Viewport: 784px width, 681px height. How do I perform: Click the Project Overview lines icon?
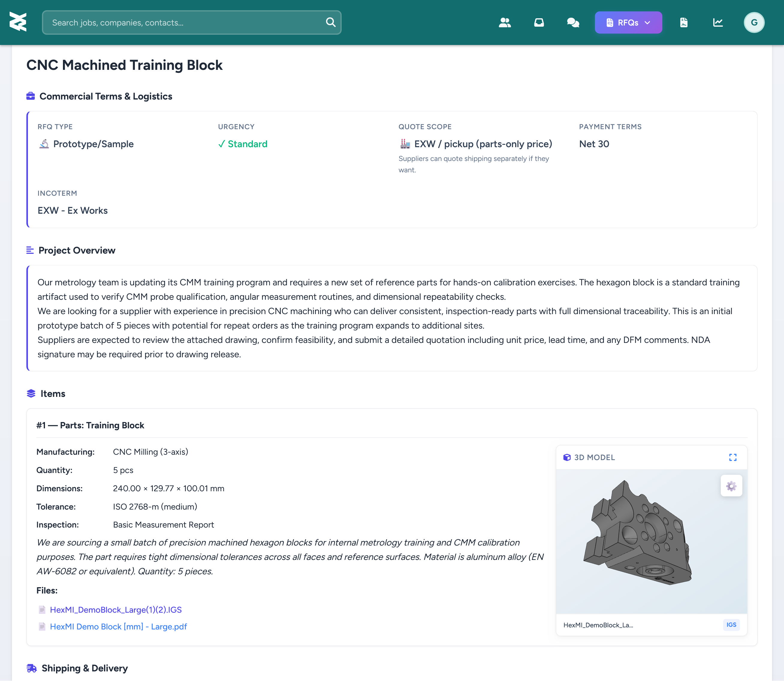click(30, 250)
